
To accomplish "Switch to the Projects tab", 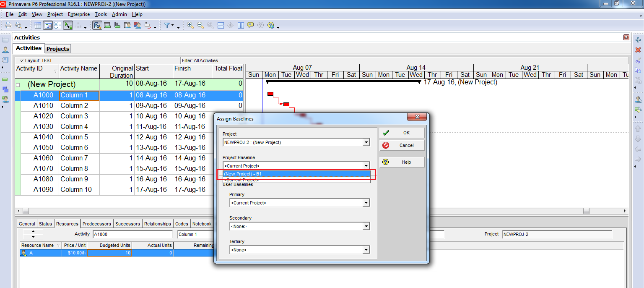I will click(58, 49).
